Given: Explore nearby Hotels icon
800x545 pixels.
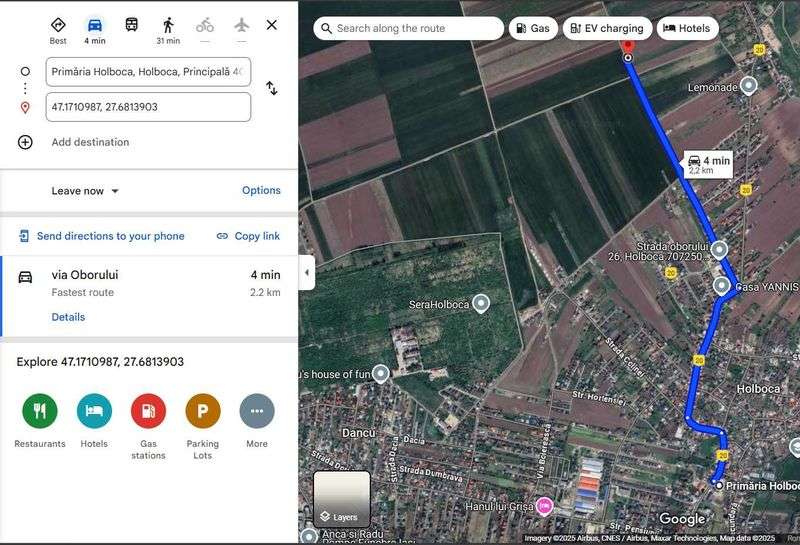Looking at the screenshot, I should coord(94,411).
